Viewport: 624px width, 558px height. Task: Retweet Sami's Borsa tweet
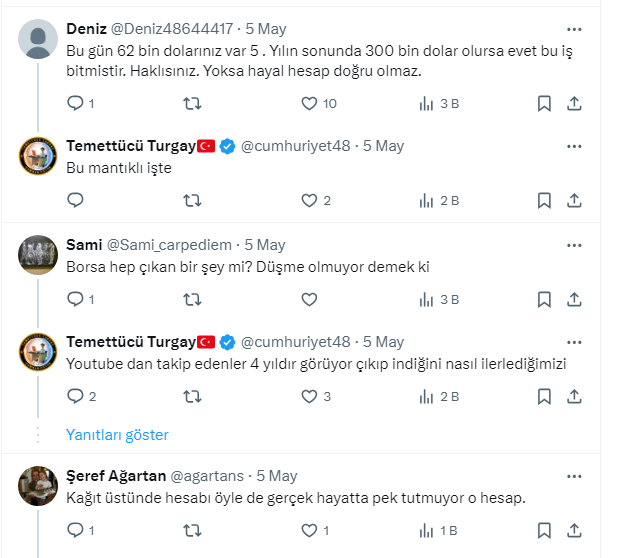[x=192, y=299]
